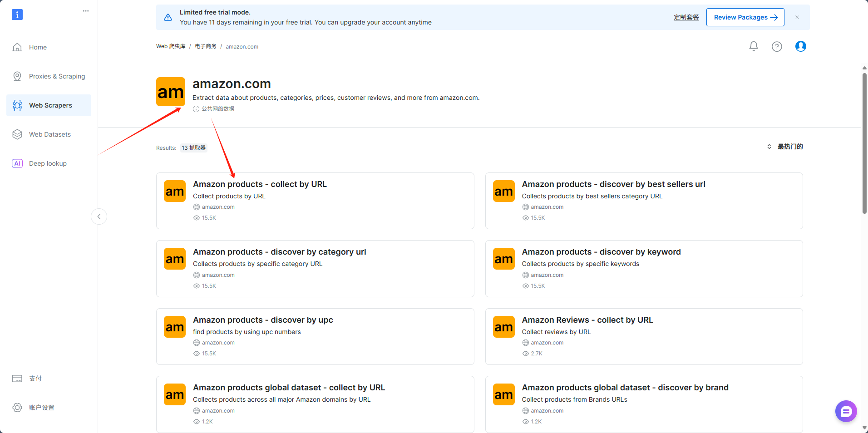Click the 定制套餐 link
868x433 pixels.
686,17
